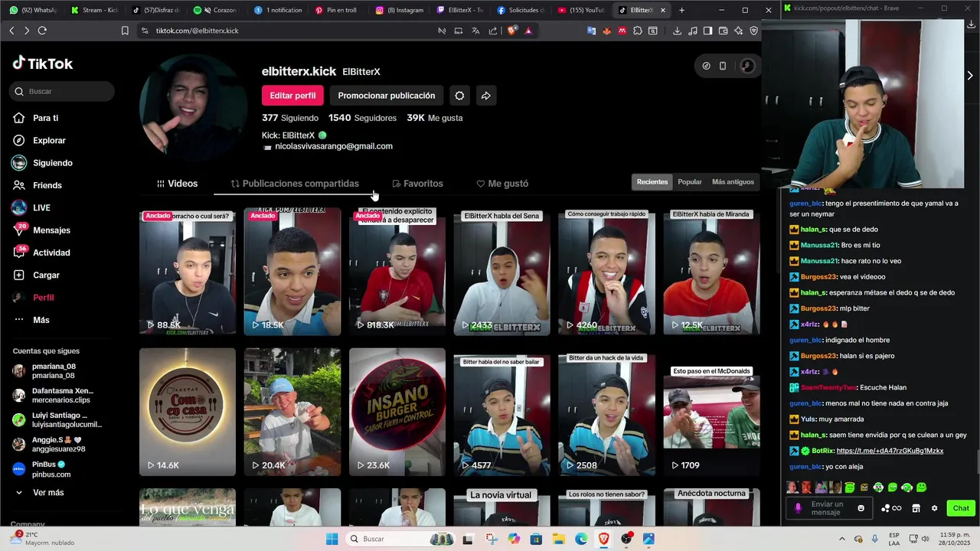Open the MetaMask fox extension
The height and width of the screenshot is (551, 980).
coord(606,31)
